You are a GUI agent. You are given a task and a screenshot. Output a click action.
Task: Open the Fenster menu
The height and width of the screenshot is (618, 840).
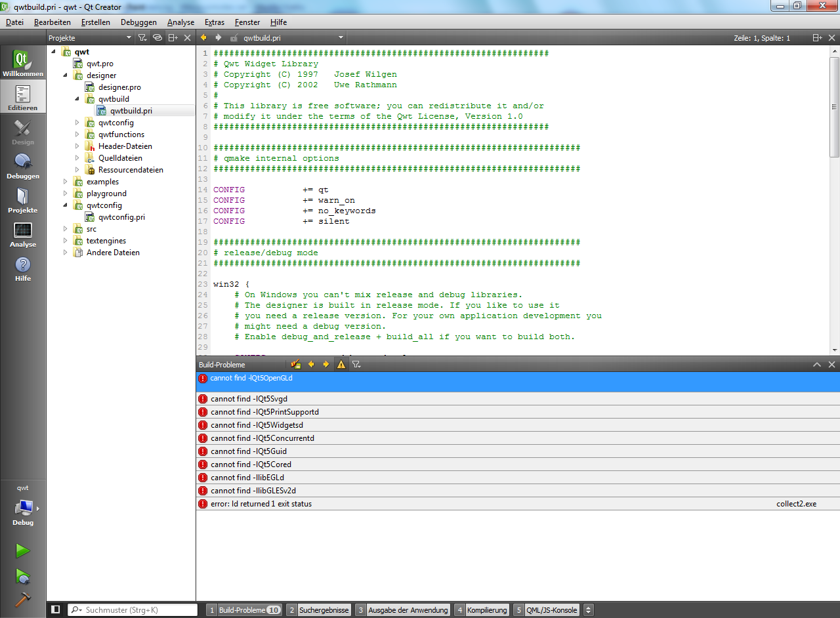pyautogui.click(x=247, y=22)
